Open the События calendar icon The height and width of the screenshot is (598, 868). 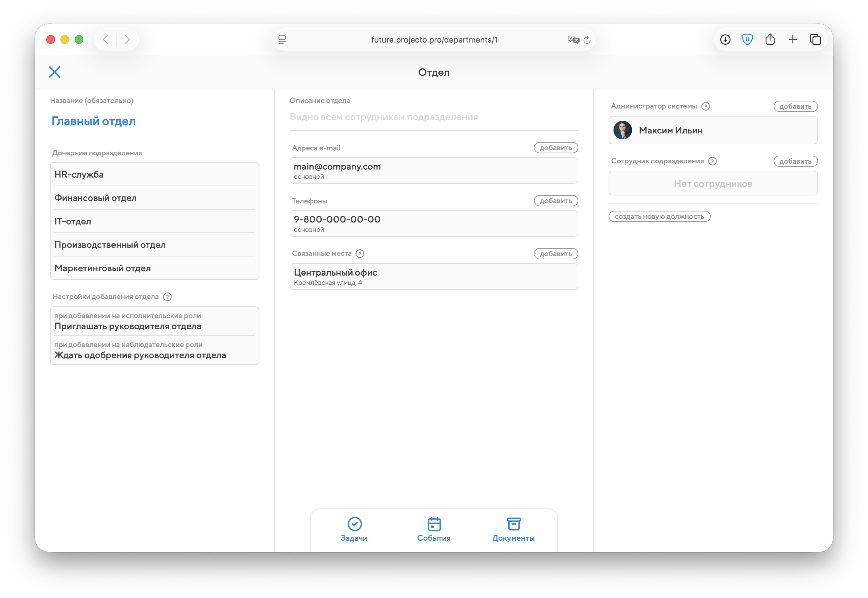434,524
